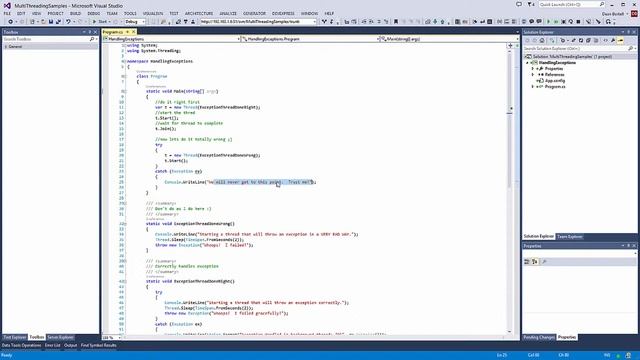This screenshot has width=640, height=360.
Task: Click the Properties wrench icon in Solution Explorer
Action: 613,40
